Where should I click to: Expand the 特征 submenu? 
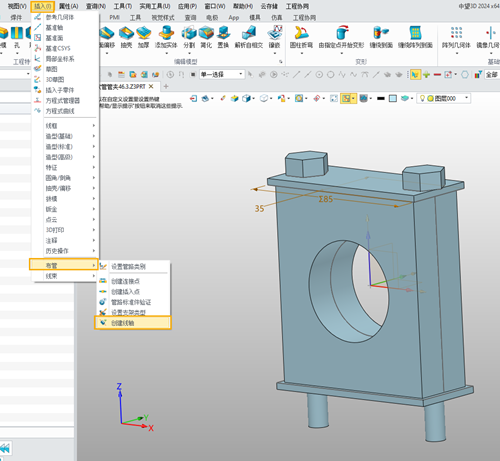coord(65,167)
